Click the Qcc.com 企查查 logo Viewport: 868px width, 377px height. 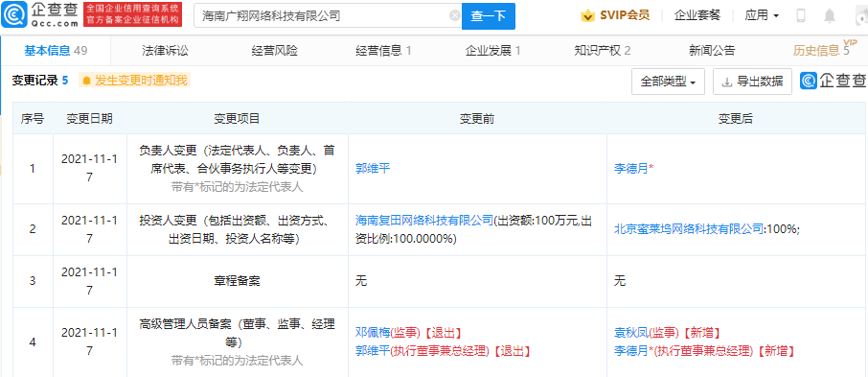(40, 15)
